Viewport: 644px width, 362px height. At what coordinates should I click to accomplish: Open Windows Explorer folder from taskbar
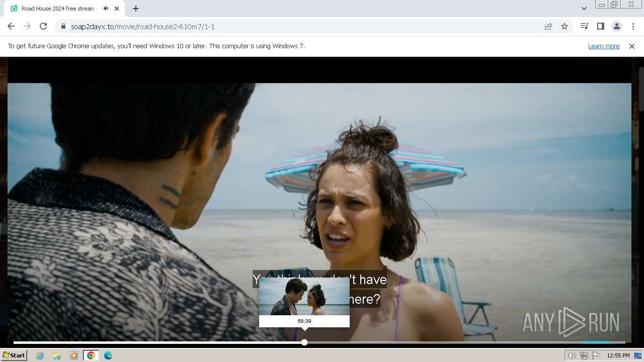pos(57,355)
